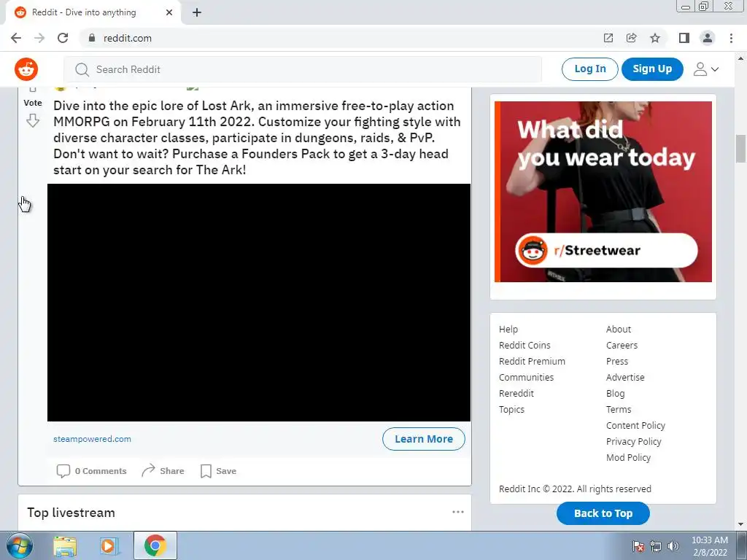This screenshot has height=560, width=747.
Task: Open page in new window icon
Action: (x=608, y=38)
